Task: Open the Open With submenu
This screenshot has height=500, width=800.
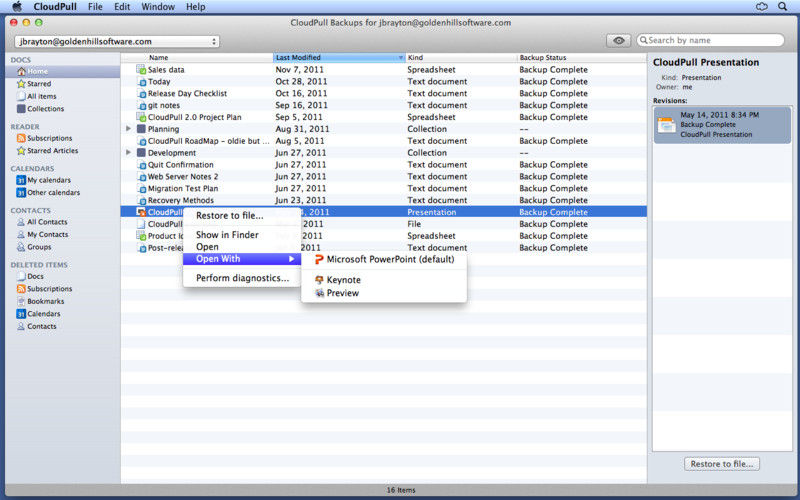Action: point(242,259)
